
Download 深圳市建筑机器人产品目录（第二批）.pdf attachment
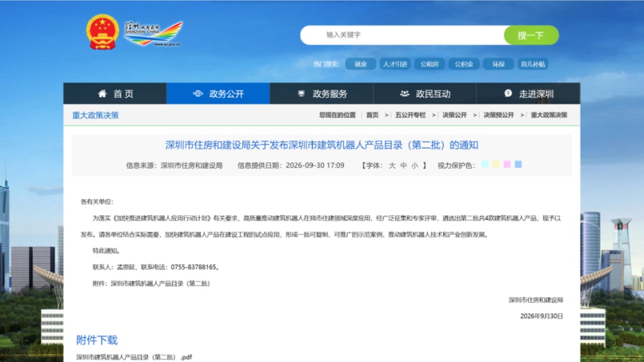pyautogui.click(x=134, y=357)
